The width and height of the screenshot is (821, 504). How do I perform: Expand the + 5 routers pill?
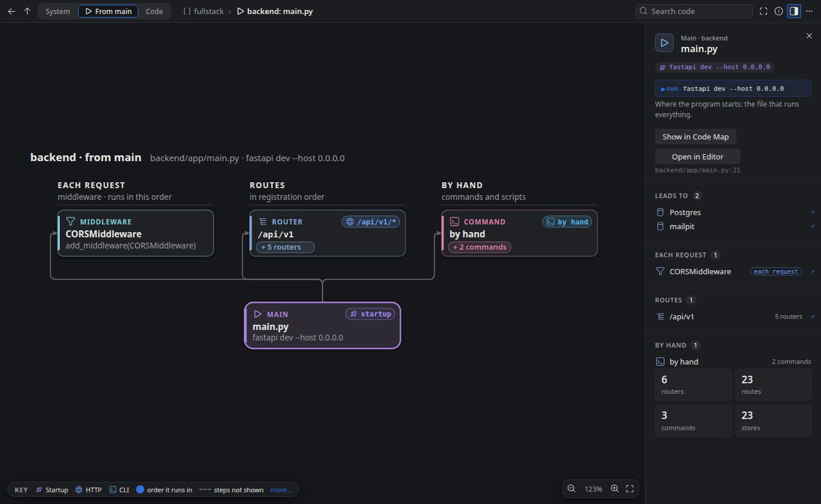pos(285,247)
